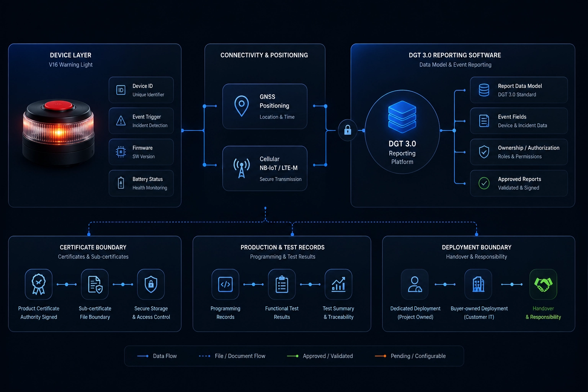The width and height of the screenshot is (588, 392).
Task: Click the Sub-certificate file shield icon
Action: pos(95,284)
